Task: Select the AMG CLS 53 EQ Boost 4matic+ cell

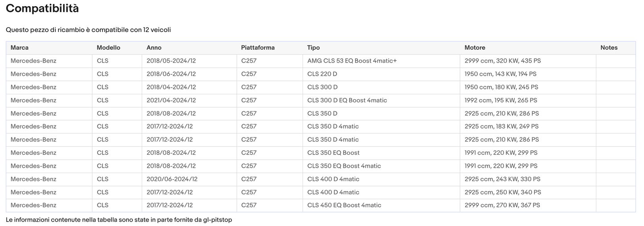Action: [352, 61]
